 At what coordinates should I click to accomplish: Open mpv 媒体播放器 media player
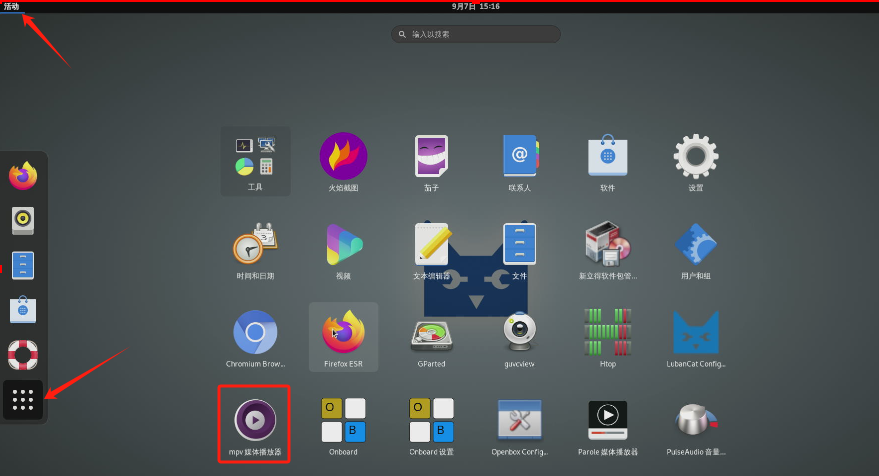point(255,420)
